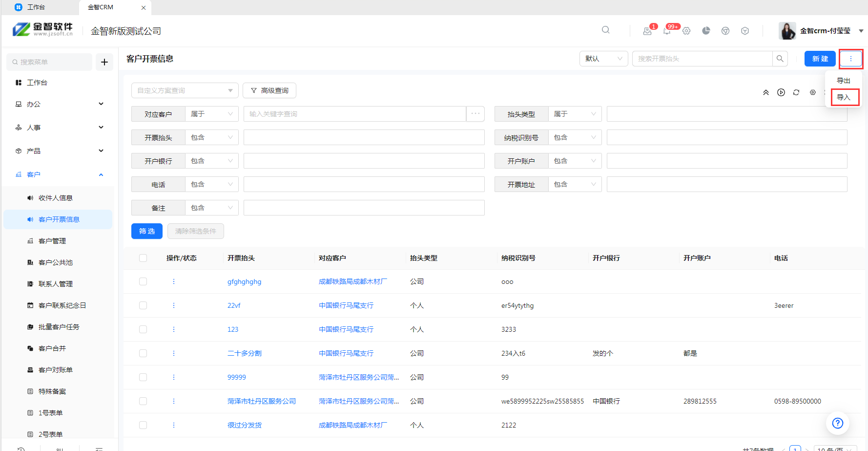Open operator dropdown for 纳税识别号

point(575,137)
